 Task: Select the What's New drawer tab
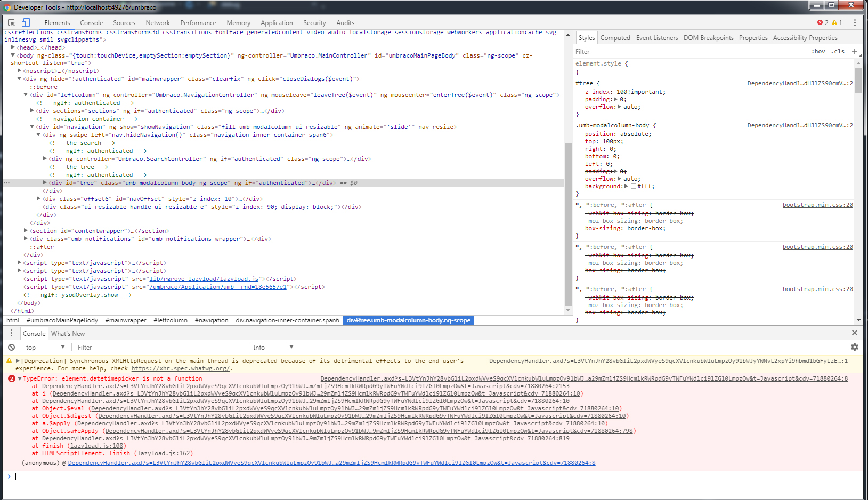[x=68, y=334]
